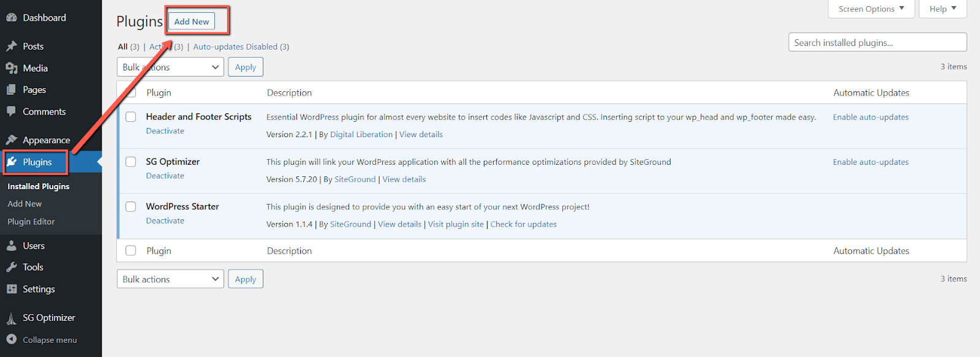Viewport: 980px width, 357px height.
Task: Click the bottom Apply button
Action: coord(246,279)
